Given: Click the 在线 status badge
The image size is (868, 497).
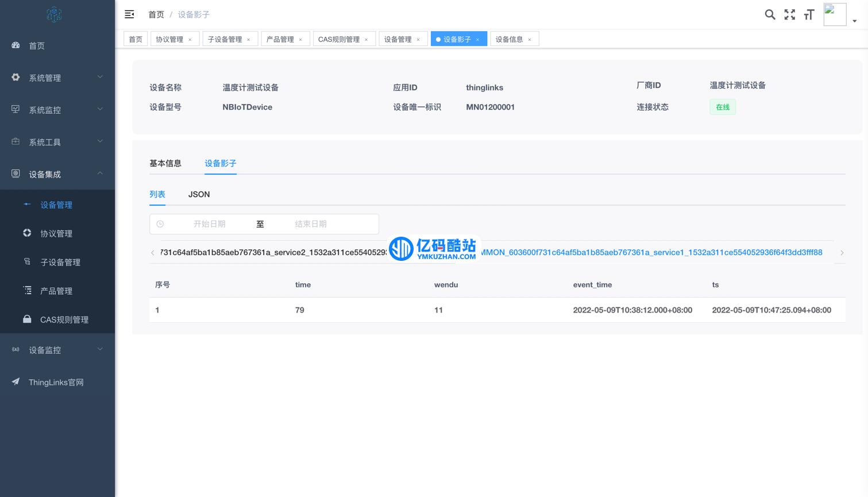Looking at the screenshot, I should [723, 107].
